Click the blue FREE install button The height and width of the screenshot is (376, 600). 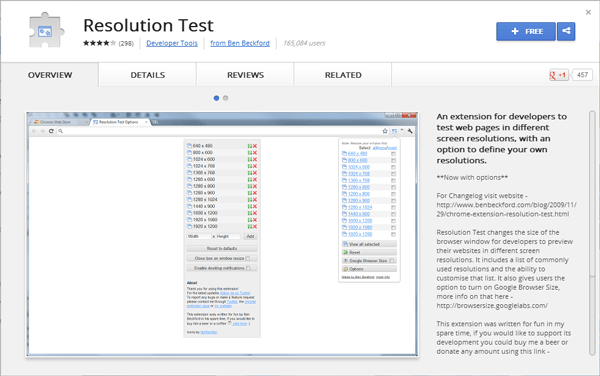tap(526, 31)
